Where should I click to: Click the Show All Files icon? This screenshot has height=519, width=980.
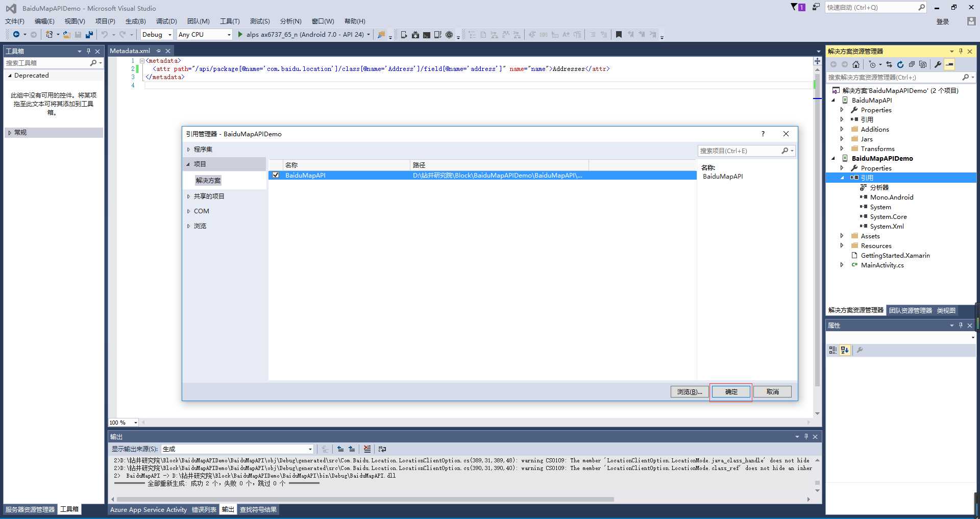[x=923, y=64]
